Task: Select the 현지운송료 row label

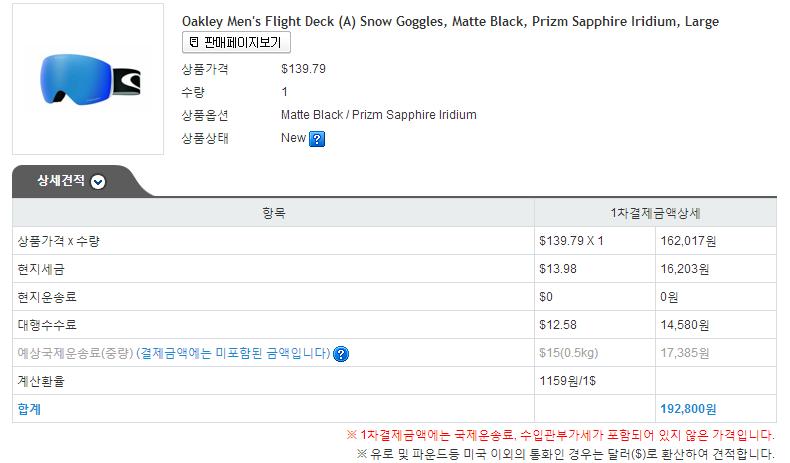Action: 47,297
